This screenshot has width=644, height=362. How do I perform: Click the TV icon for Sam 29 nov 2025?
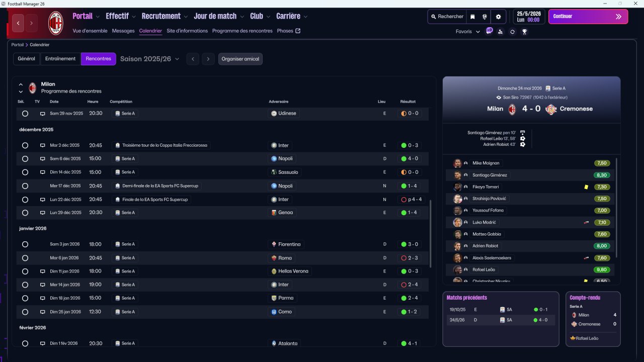click(43, 114)
